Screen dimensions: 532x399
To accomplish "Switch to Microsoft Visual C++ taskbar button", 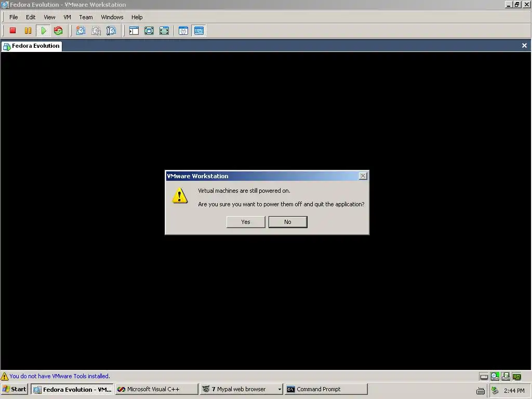I will 156,390.
